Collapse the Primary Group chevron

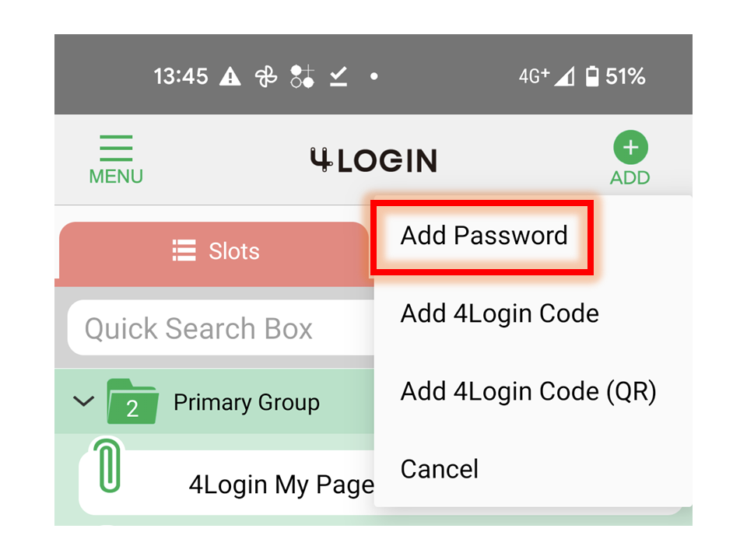click(x=83, y=401)
